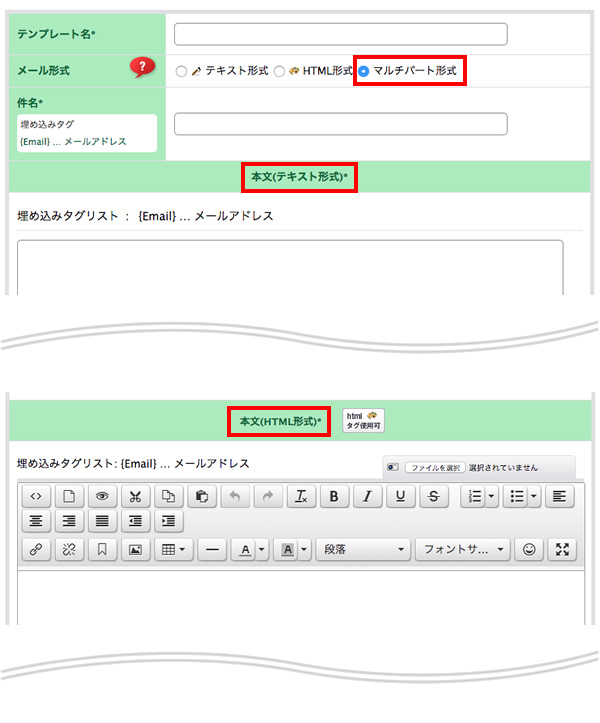Open the emoticons smiley picker
This screenshot has width=600, height=723.
tap(529, 549)
